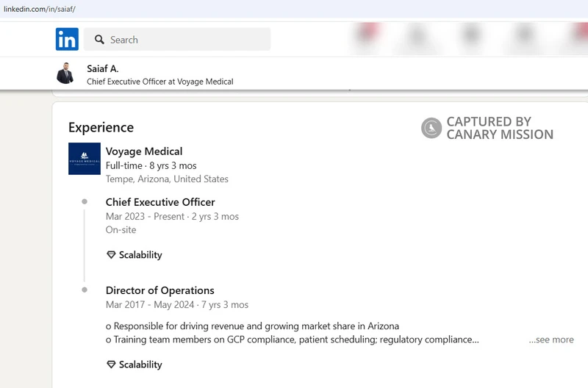The height and width of the screenshot is (388, 588).
Task: Open Saiaf A. profile photo thumbnail
Action: tap(65, 73)
